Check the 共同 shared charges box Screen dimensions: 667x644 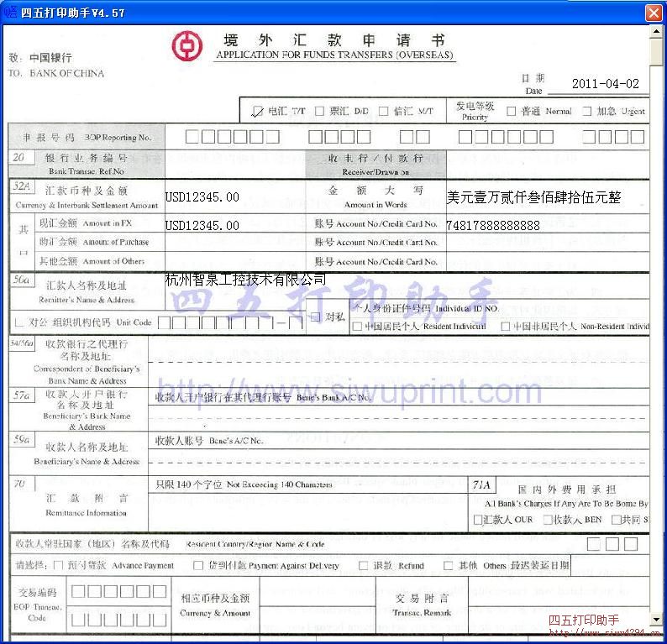[616, 520]
